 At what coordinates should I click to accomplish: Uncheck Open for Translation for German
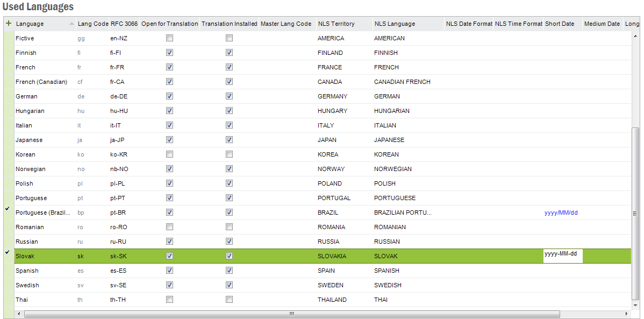(x=169, y=96)
